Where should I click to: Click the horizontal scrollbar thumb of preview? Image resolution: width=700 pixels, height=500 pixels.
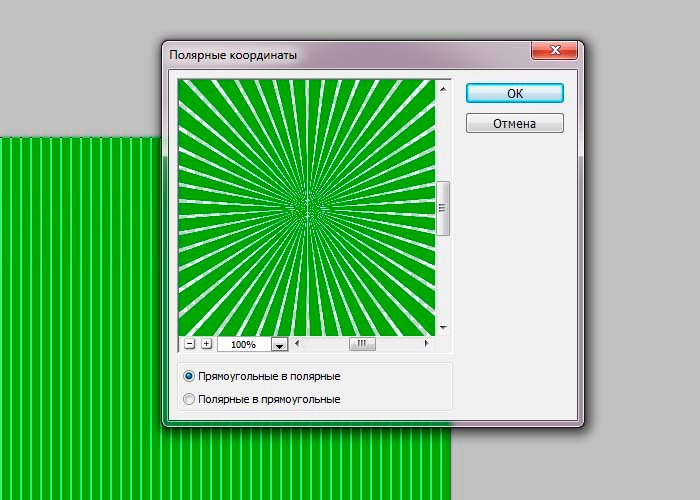(x=362, y=344)
